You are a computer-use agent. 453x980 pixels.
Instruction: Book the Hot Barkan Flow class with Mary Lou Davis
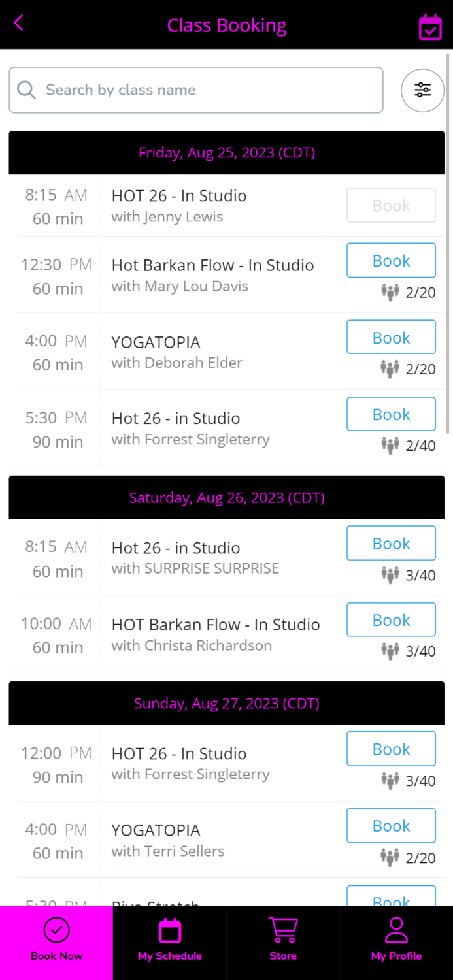coord(390,260)
